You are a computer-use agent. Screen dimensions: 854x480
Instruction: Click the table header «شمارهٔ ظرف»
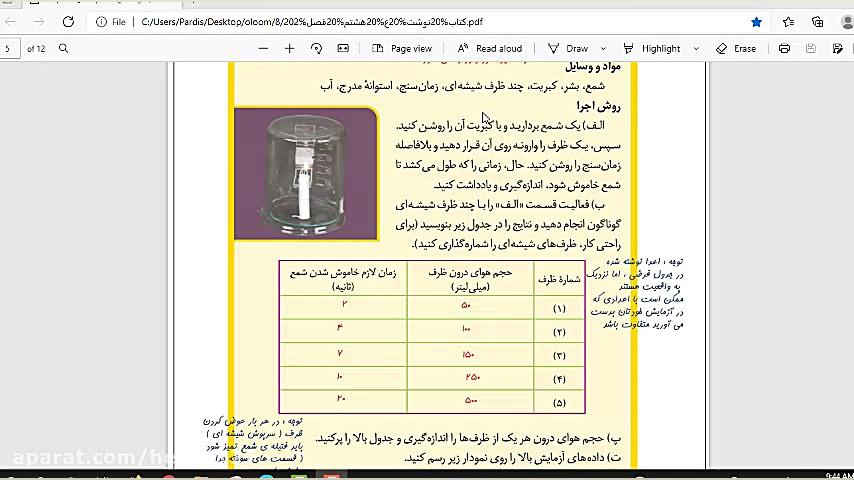point(559,279)
